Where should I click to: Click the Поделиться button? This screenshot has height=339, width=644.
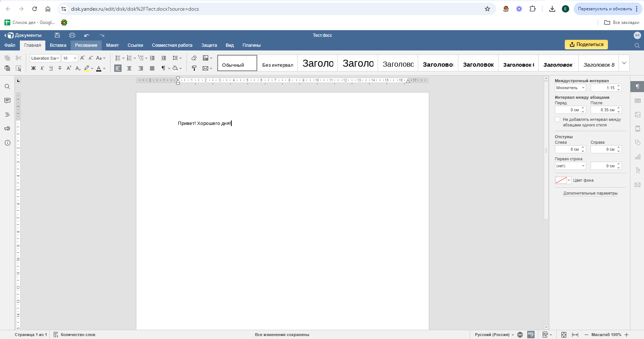pyautogui.click(x=586, y=45)
